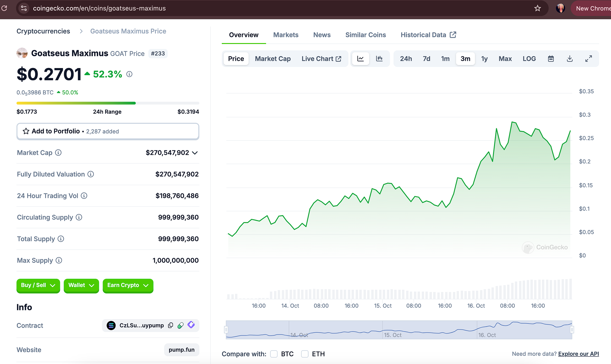The width and height of the screenshot is (611, 364).
Task: Toggle LOG scale on the chart
Action: (529, 59)
